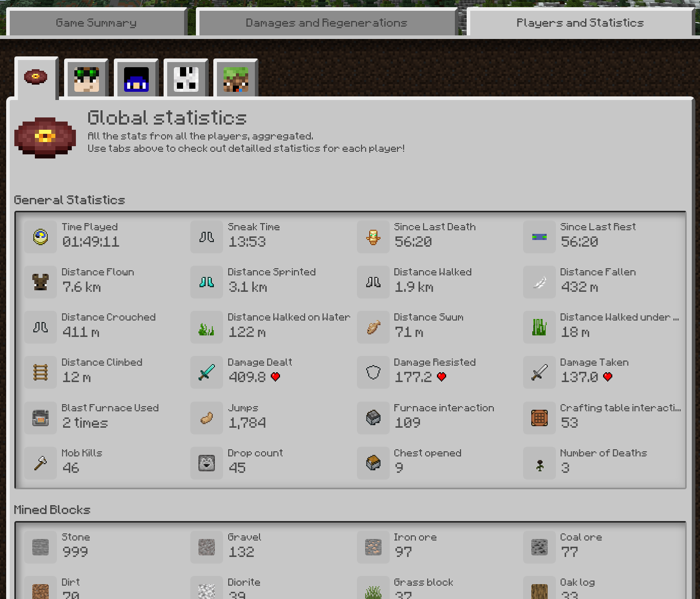Click the Iron ore mined block entry
Image resolution: width=700 pixels, height=599 pixels.
(438, 547)
